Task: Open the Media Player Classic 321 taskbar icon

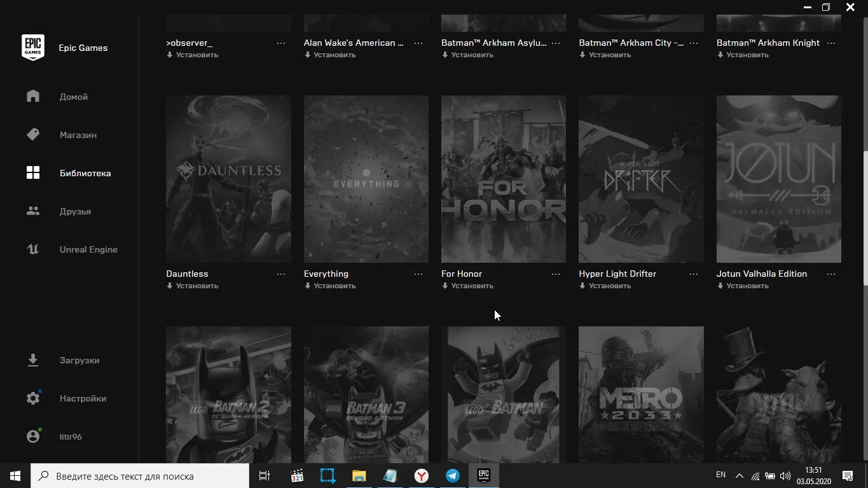Action: (x=297, y=476)
